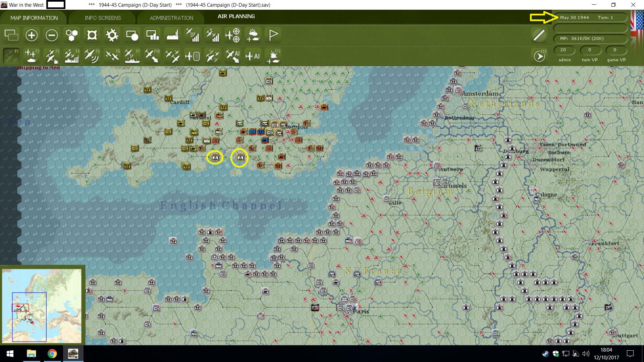644x362 pixels.
Task: Select the Air Planning tab
Action: 236,16
